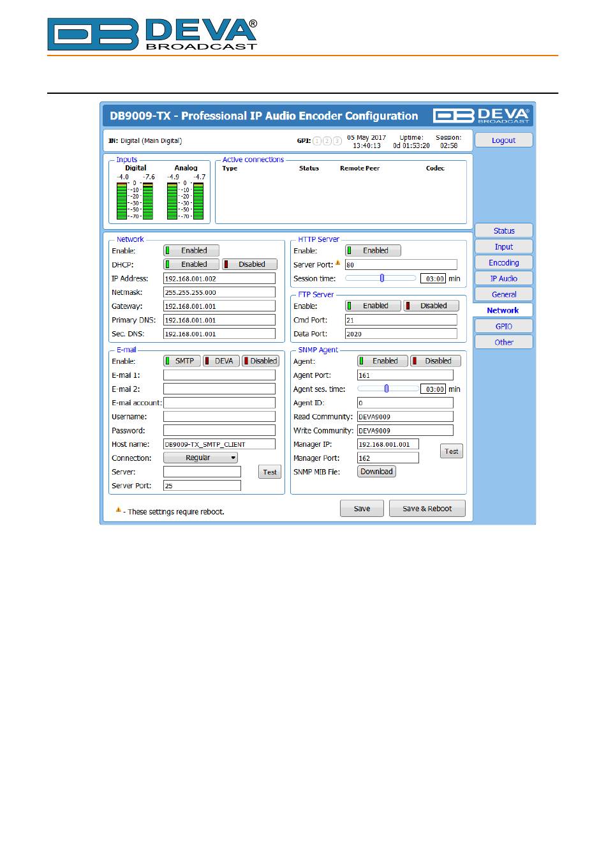Image resolution: width=606 pixels, height=868 pixels.
Task: Click the reboot-required warning icon in footer
Action: [118, 510]
